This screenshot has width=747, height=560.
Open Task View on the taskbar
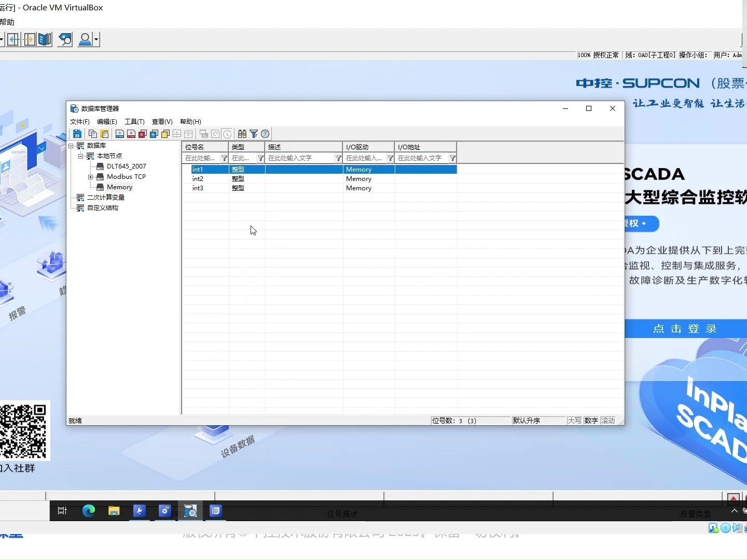click(x=62, y=511)
